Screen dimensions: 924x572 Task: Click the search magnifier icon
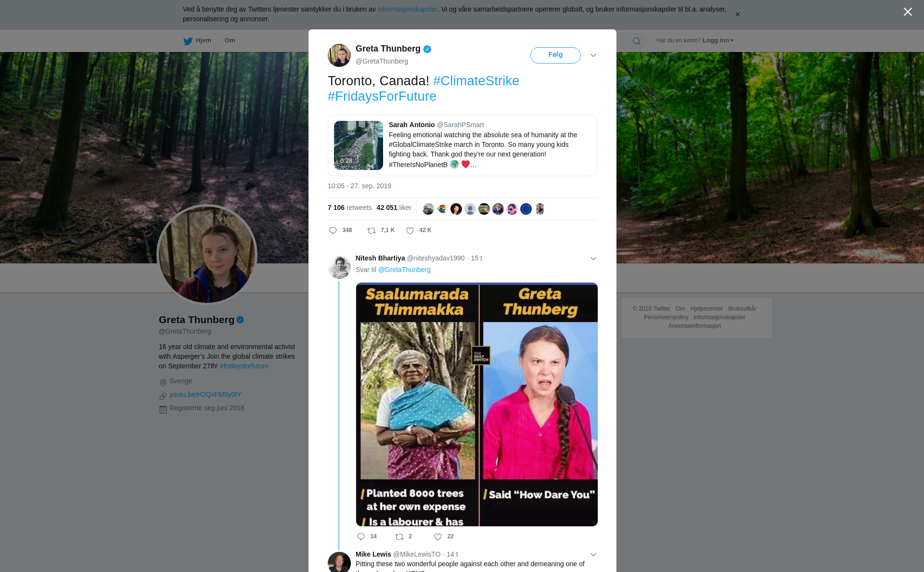tap(637, 41)
